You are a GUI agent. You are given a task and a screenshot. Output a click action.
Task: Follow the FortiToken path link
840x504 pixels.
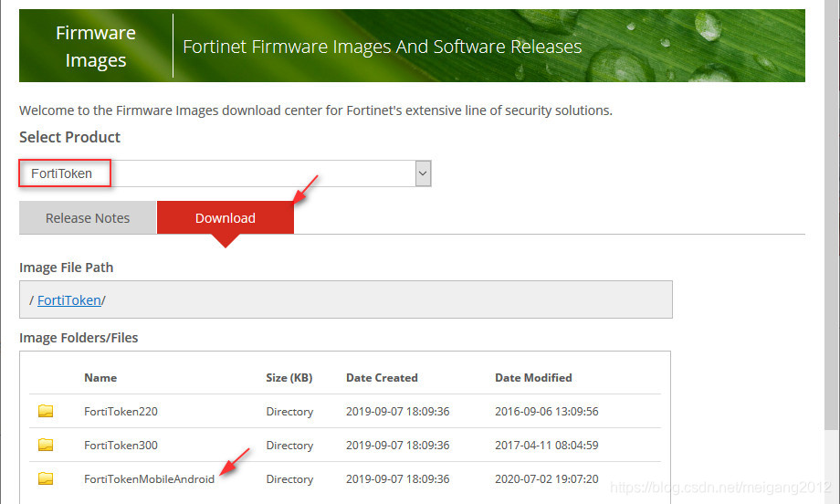69,300
